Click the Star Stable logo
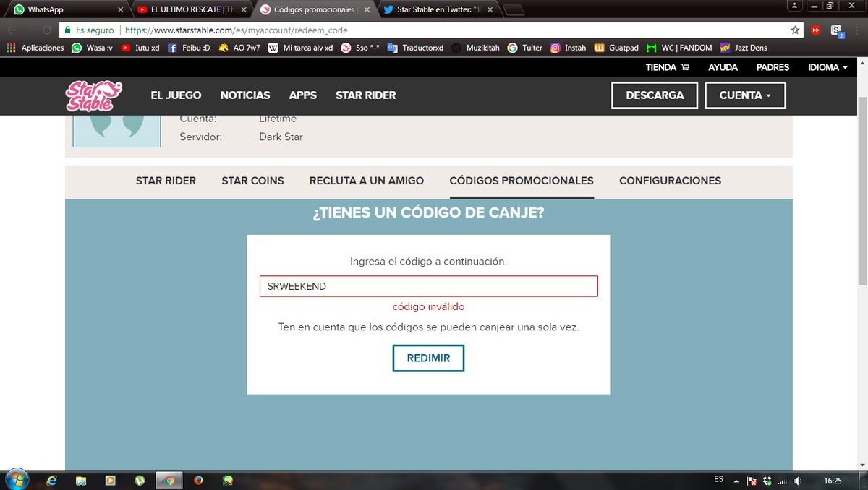The image size is (868, 490). (94, 95)
